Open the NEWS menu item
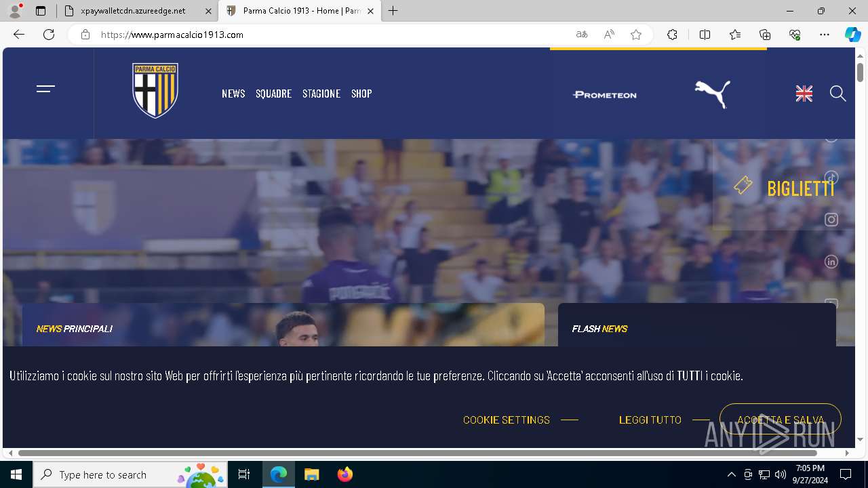 point(233,94)
